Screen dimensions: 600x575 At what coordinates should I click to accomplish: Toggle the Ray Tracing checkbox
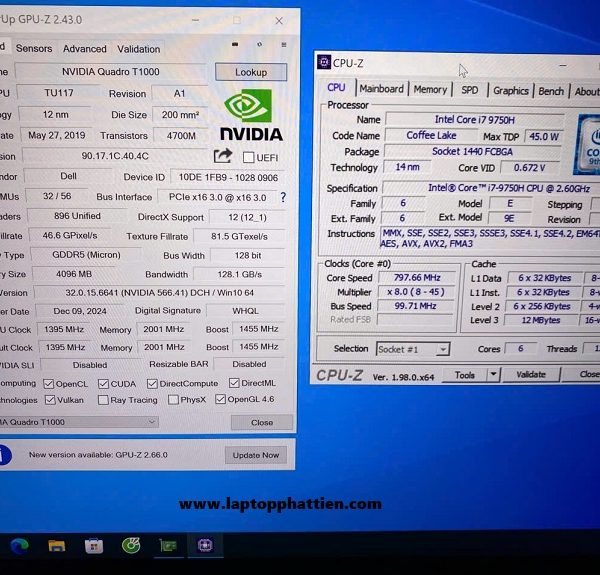(x=103, y=400)
